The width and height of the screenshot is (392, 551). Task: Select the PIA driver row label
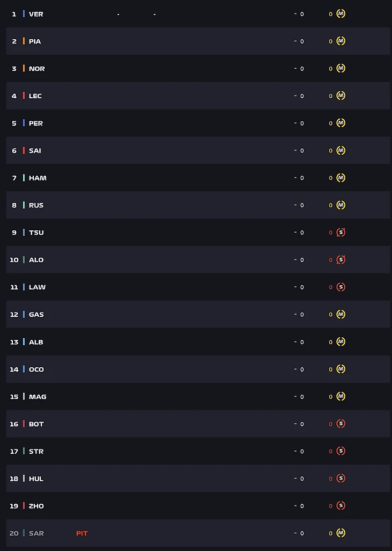(x=35, y=41)
